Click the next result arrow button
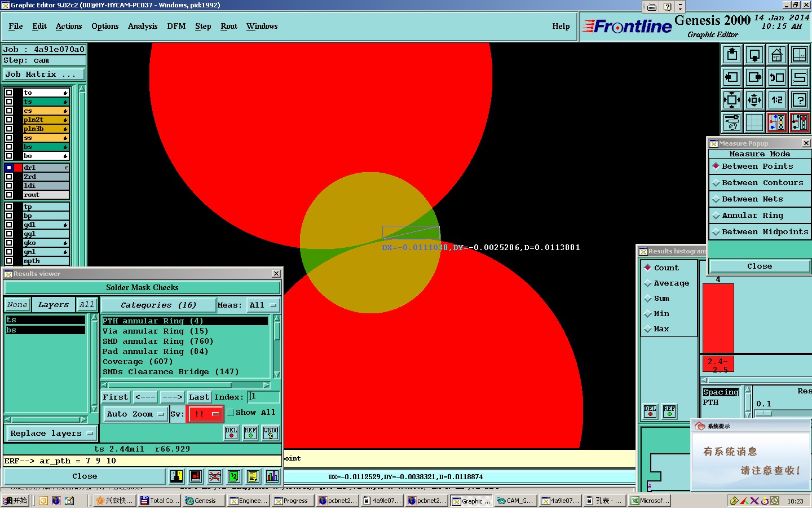Image resolution: width=812 pixels, height=508 pixels. (x=172, y=397)
